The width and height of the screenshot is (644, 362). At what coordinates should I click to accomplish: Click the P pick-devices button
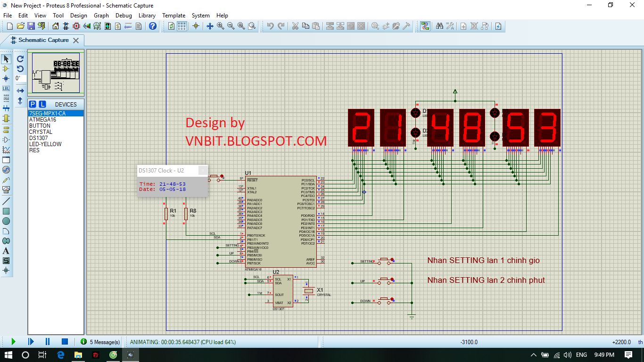(32, 103)
